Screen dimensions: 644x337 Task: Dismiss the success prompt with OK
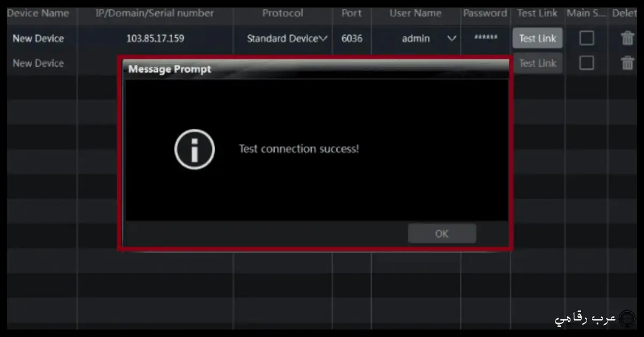442,233
